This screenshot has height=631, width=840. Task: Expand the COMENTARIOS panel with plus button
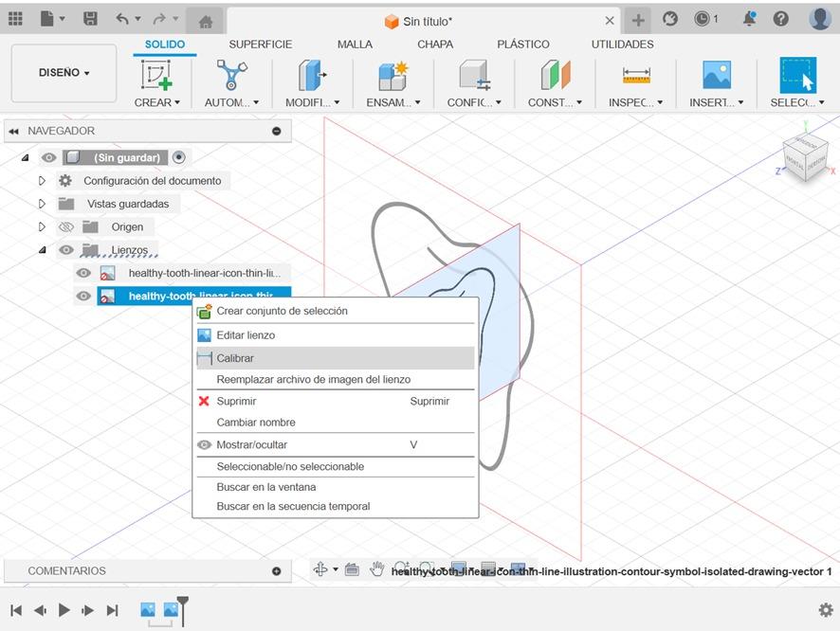(277, 571)
